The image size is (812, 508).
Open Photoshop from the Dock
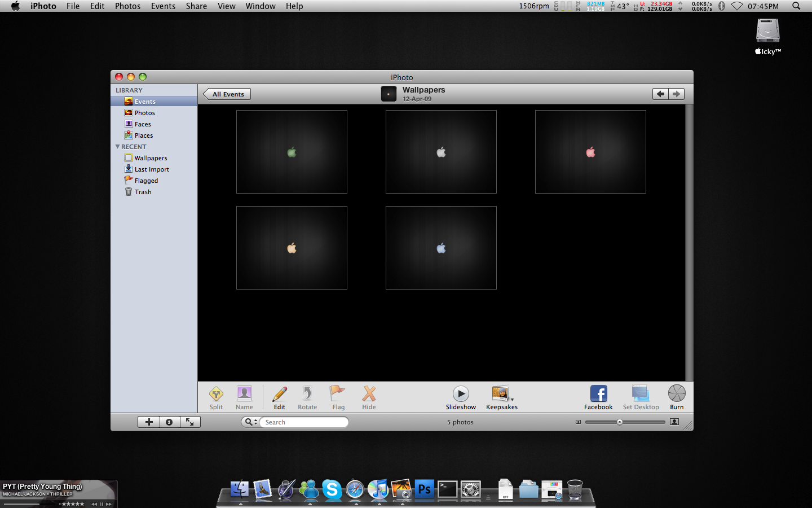point(424,489)
